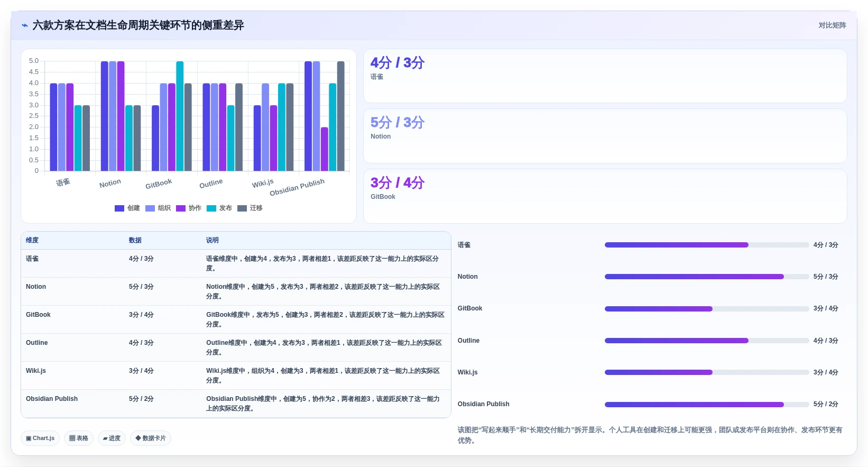The height and width of the screenshot is (467, 868).
Task: Click the short purple 协作 bar for Obsidian Publish
Action: pyautogui.click(x=325, y=149)
